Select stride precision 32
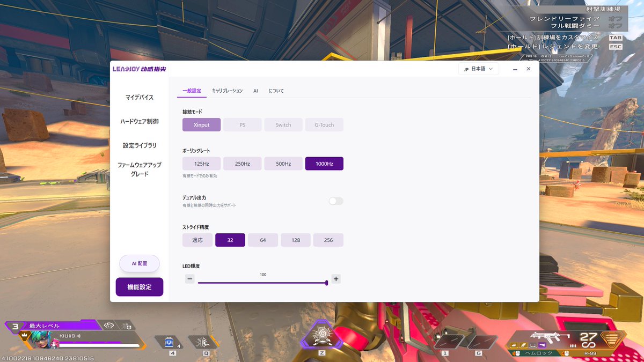644x362 pixels. (x=230, y=240)
